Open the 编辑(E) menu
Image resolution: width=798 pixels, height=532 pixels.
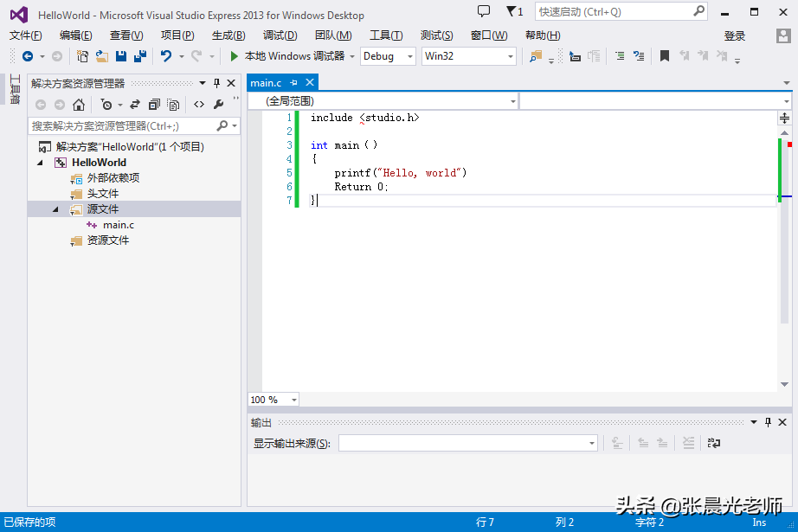coord(76,35)
